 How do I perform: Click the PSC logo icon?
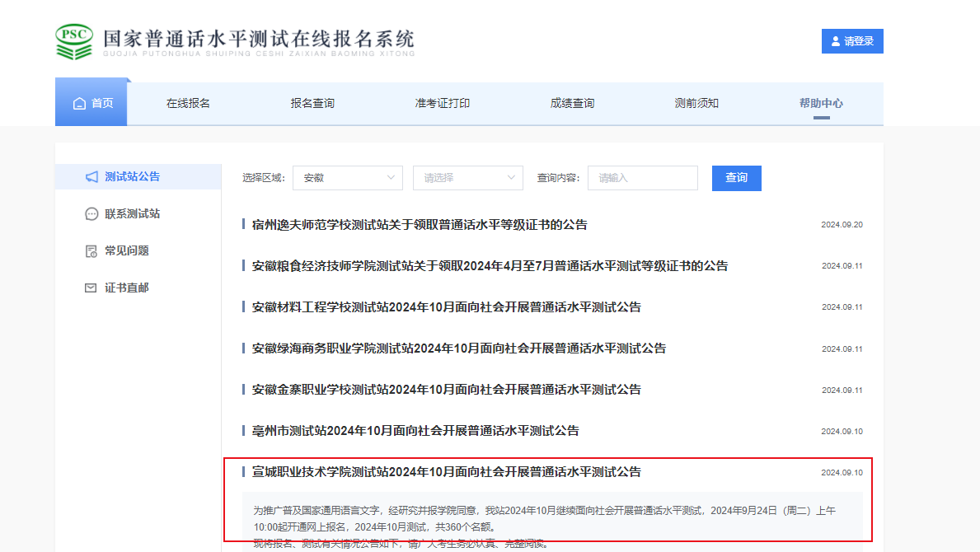(74, 42)
